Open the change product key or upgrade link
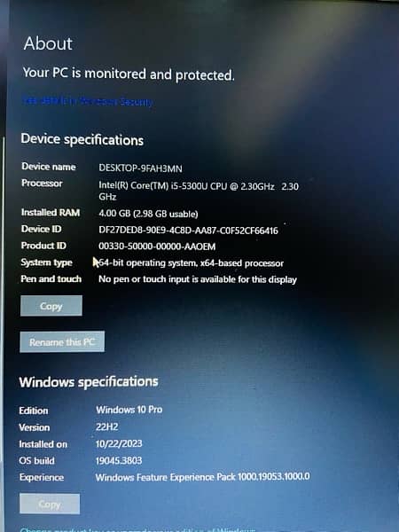 (137, 529)
